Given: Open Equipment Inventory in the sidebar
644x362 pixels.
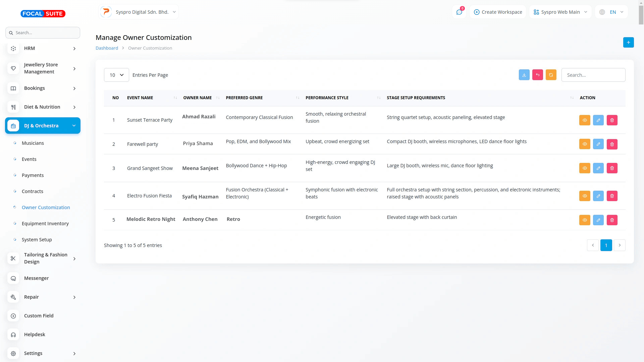Looking at the screenshot, I should pos(45,224).
